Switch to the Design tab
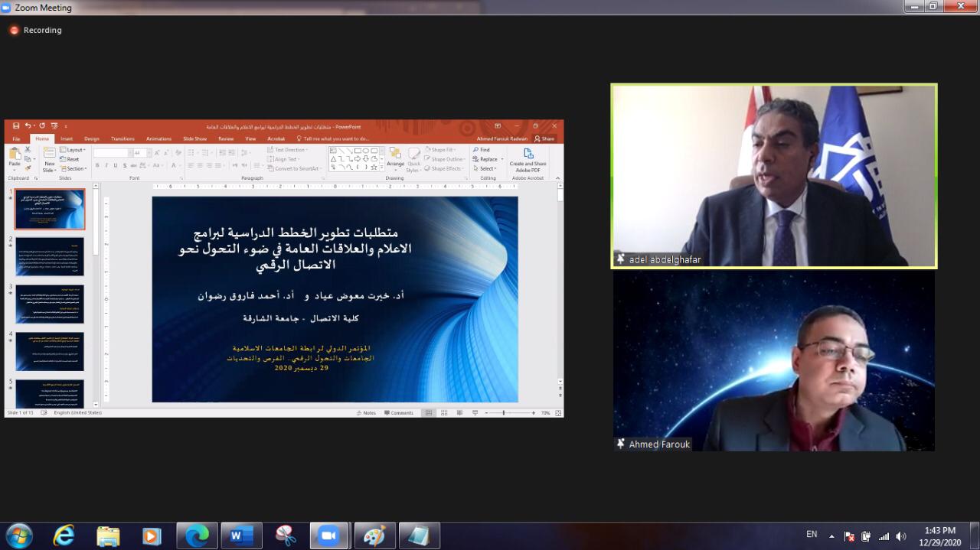 [92, 138]
